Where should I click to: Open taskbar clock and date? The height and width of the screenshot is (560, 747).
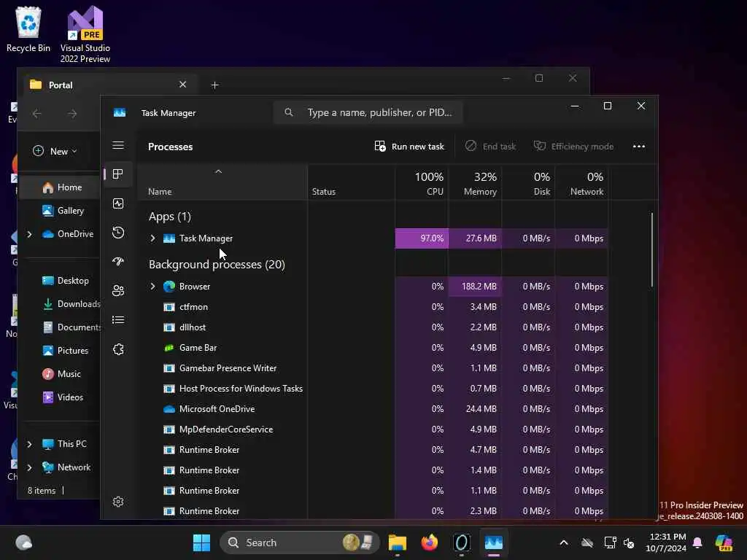tap(667, 542)
